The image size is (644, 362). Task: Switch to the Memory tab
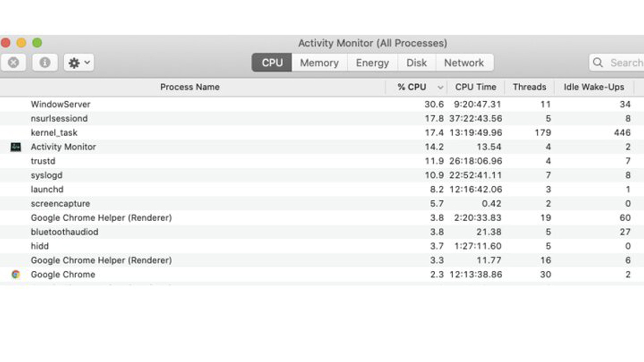[x=319, y=63]
